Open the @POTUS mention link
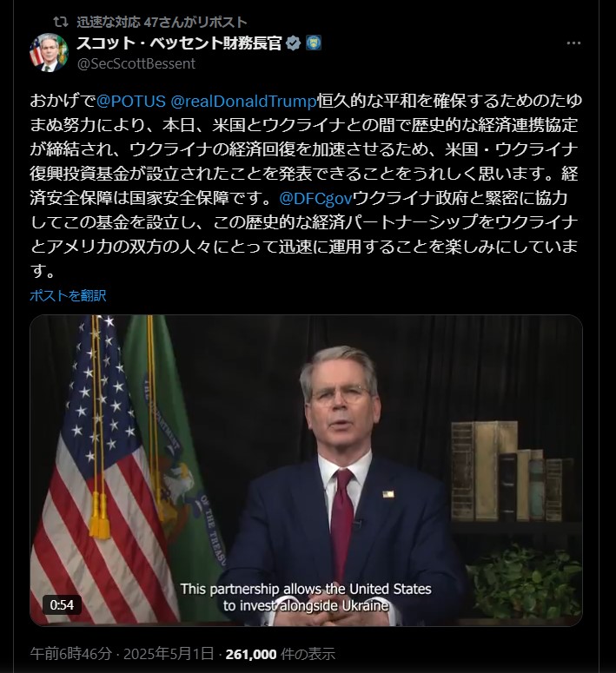616x673 pixels. click(131, 101)
